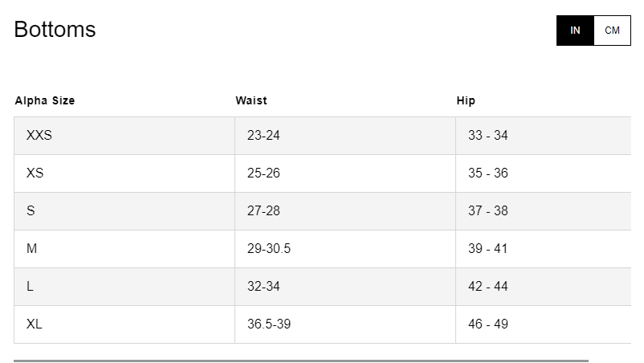Click the Waist column header
Viewport: 644px width, 363px height.
tap(251, 100)
